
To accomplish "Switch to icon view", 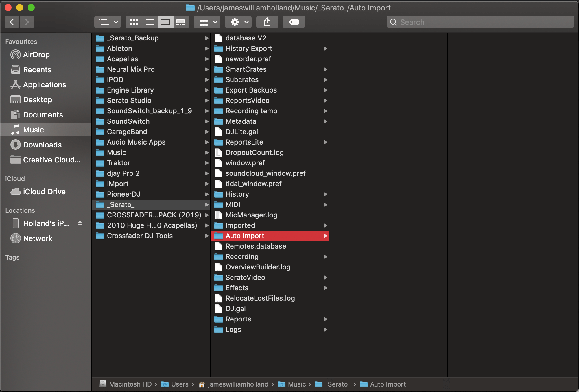I will (x=134, y=22).
